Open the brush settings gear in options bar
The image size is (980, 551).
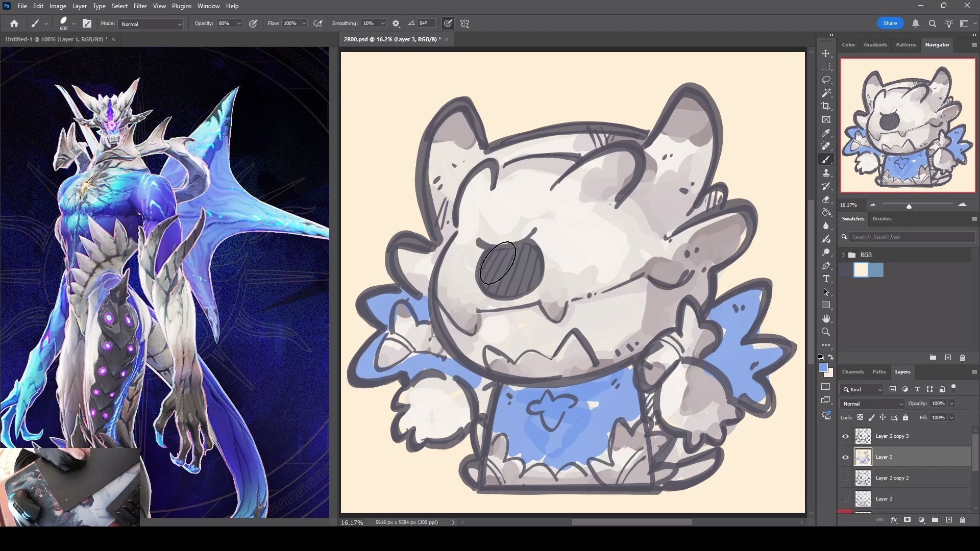[396, 23]
